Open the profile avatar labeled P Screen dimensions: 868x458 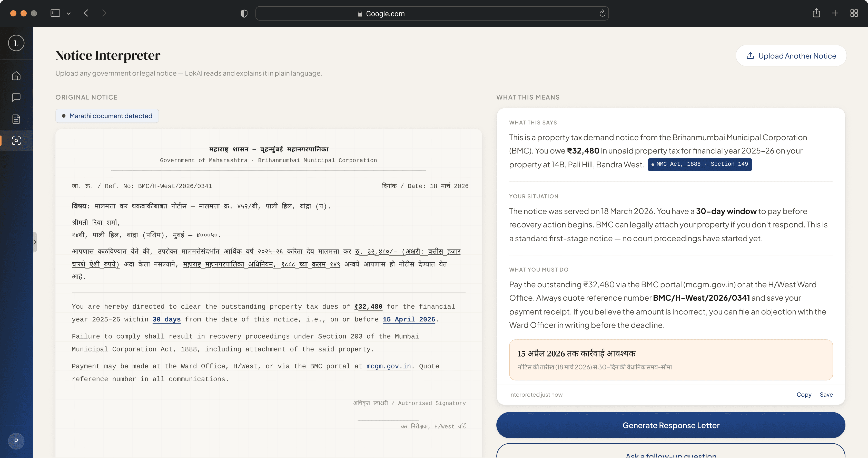click(x=16, y=441)
